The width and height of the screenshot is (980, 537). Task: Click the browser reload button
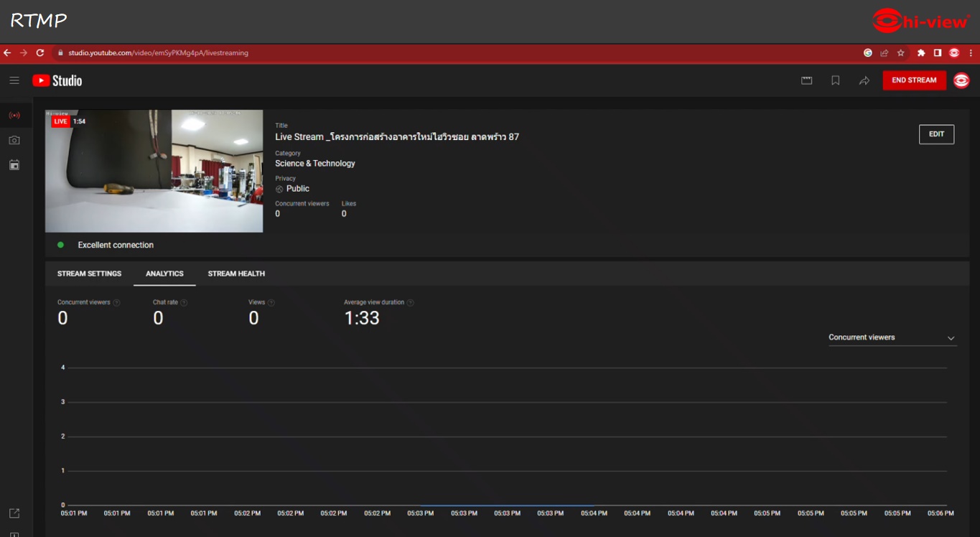coord(40,53)
